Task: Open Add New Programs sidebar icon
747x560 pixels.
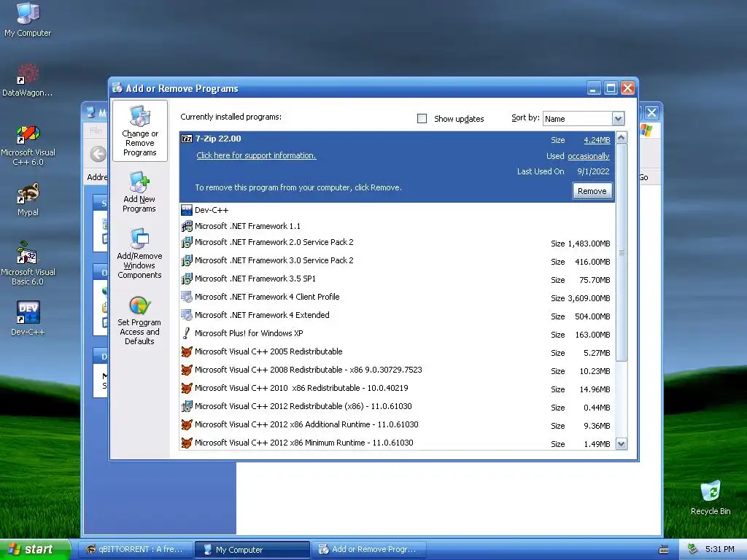Action: (139, 192)
